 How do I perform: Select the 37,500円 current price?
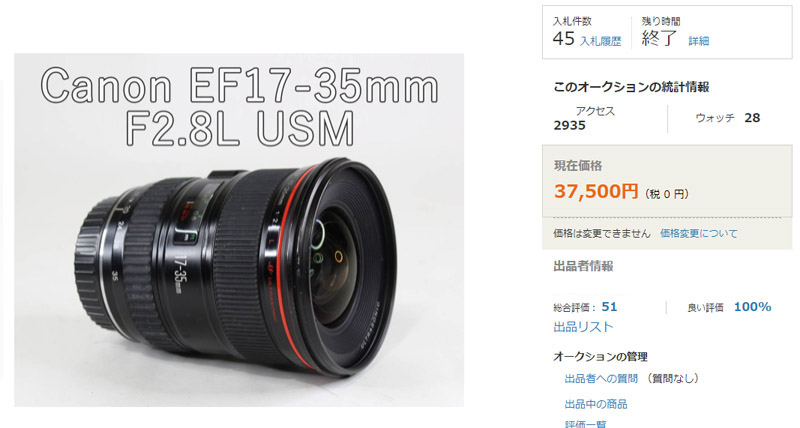point(596,191)
